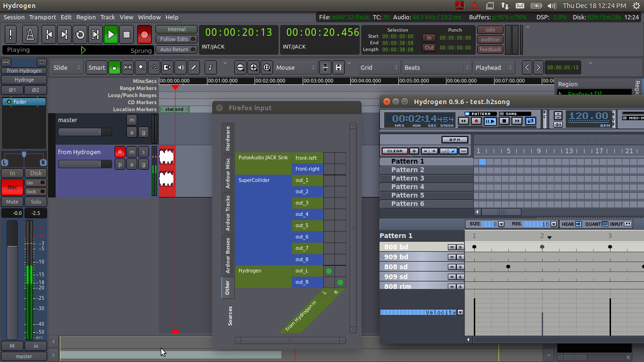
Task: Nudge backward with left arrow button
Action: point(527,67)
